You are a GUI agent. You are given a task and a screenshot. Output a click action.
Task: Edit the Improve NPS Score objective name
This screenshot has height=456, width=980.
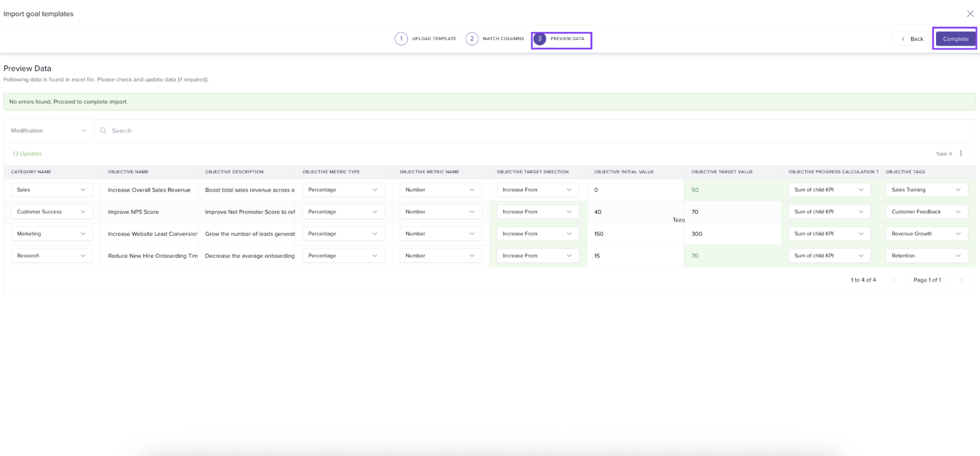pos(133,212)
